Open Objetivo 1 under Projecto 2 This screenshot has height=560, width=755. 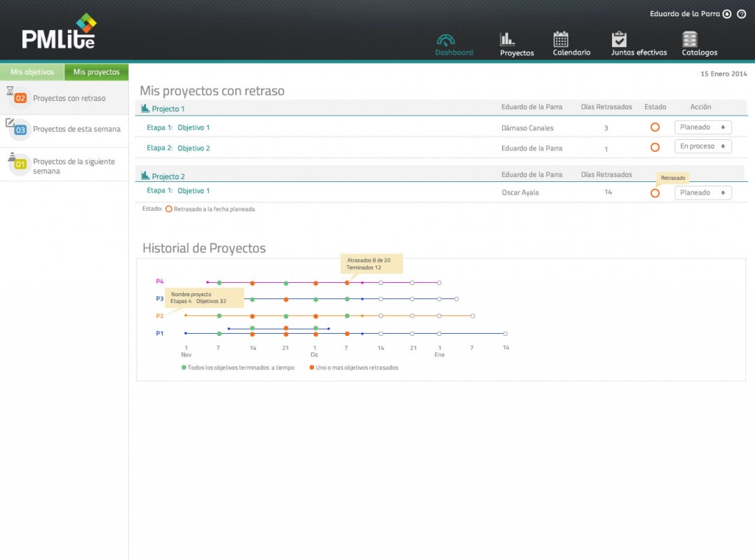click(194, 191)
